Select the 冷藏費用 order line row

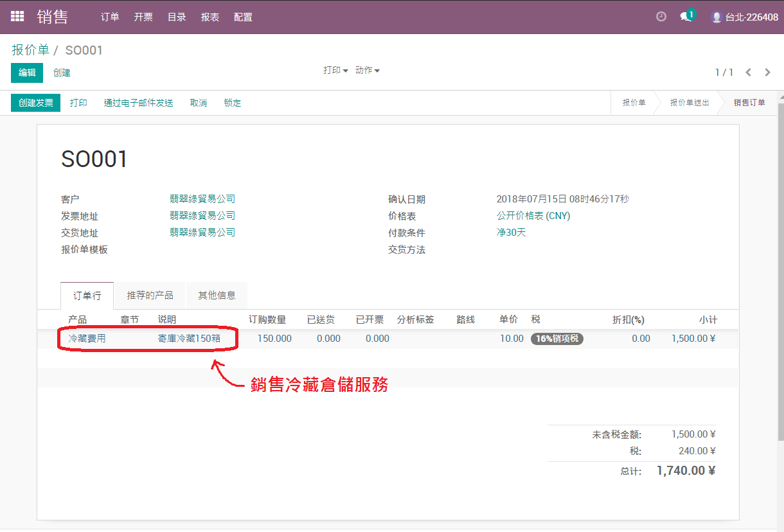coord(388,339)
